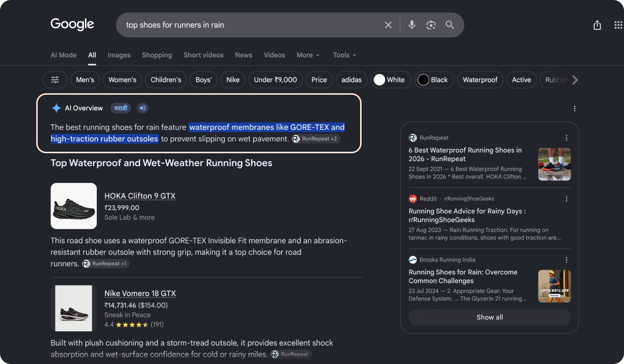Open the Price filter chip
624x364 pixels.
point(319,80)
